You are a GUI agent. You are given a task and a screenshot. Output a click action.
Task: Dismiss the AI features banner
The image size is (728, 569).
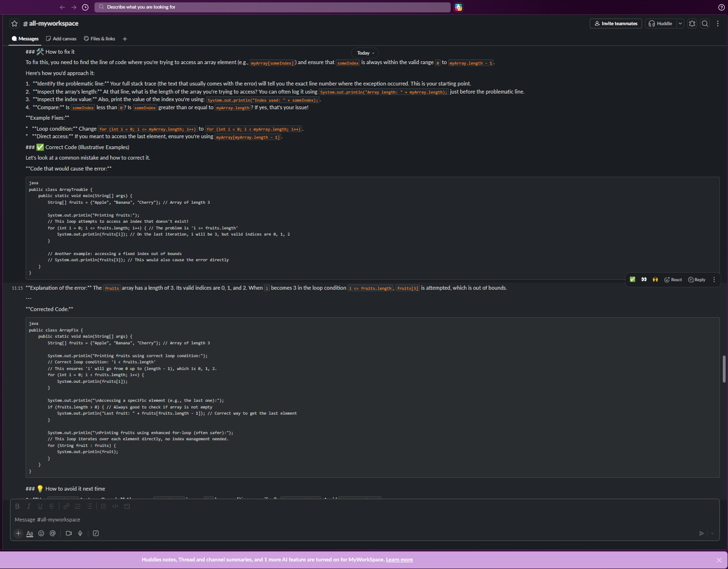coord(719,560)
